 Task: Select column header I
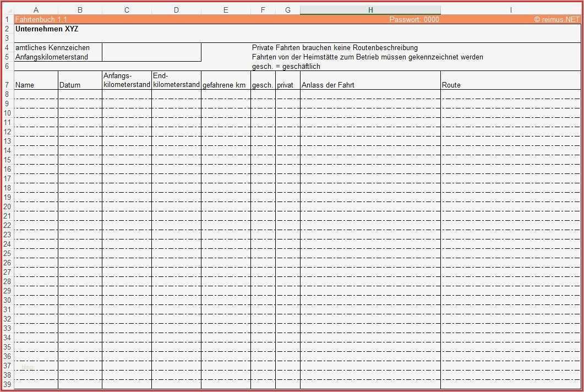(511, 10)
